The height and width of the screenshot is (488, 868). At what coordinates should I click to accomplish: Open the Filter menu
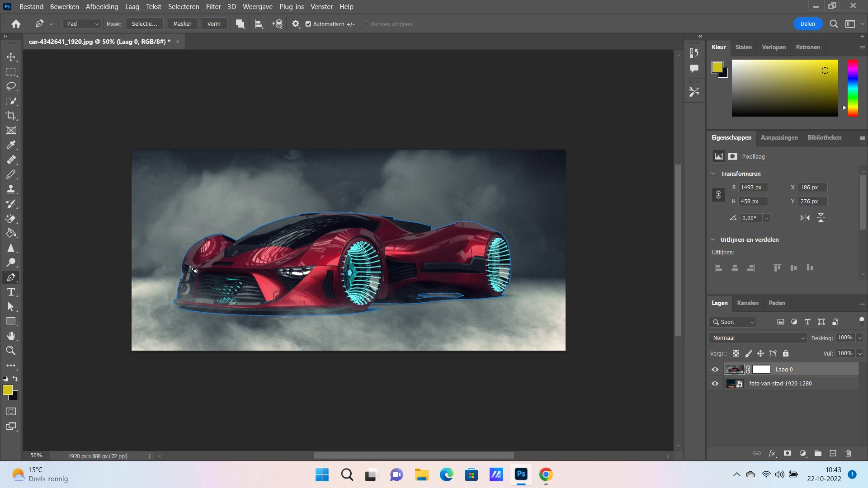[213, 7]
